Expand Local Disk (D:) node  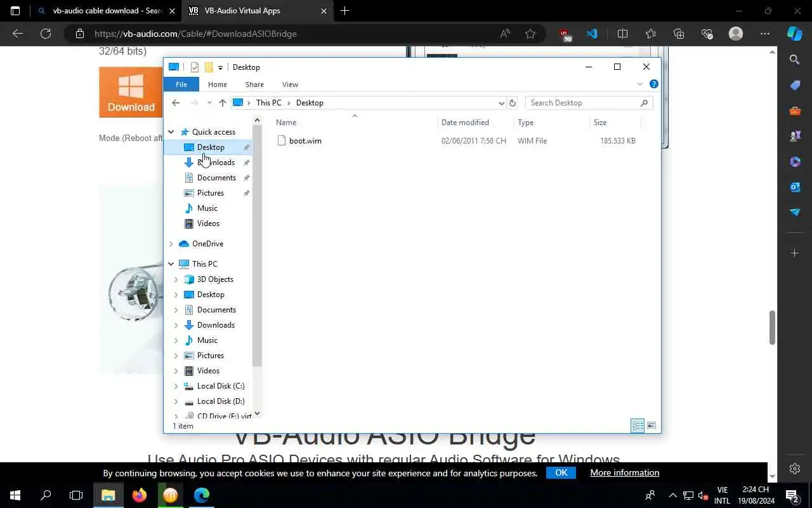pyautogui.click(x=176, y=401)
